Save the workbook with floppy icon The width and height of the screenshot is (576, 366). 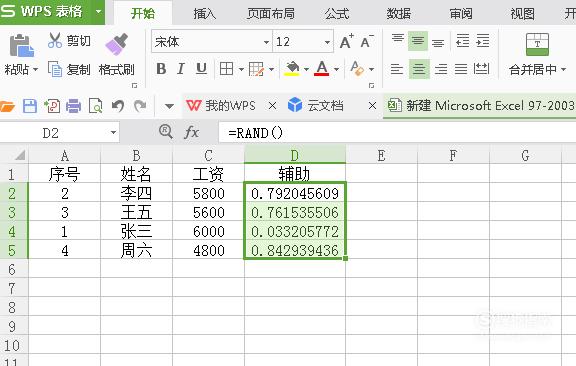(x=30, y=106)
